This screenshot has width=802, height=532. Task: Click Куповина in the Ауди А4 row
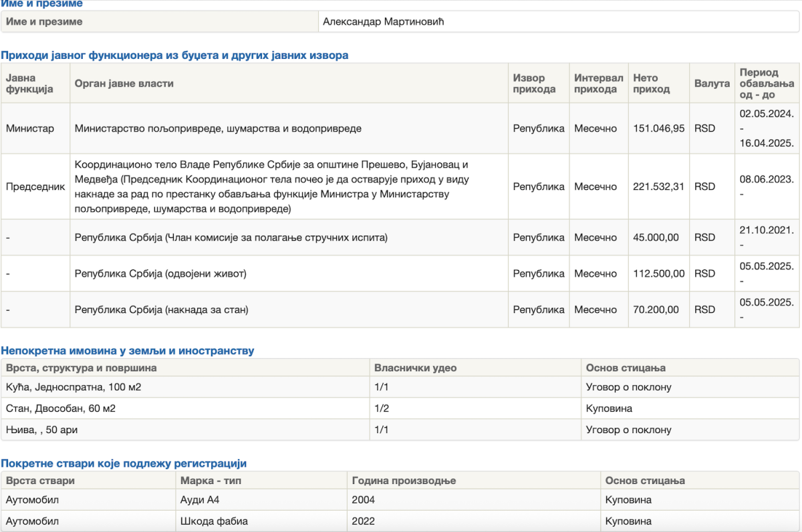tap(628, 500)
